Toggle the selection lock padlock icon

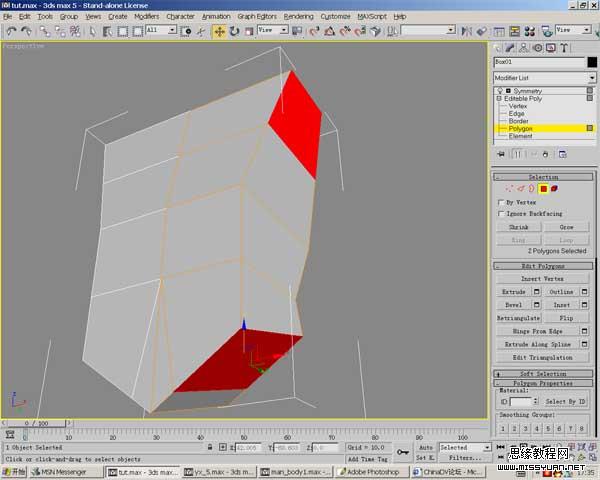(x=210, y=447)
